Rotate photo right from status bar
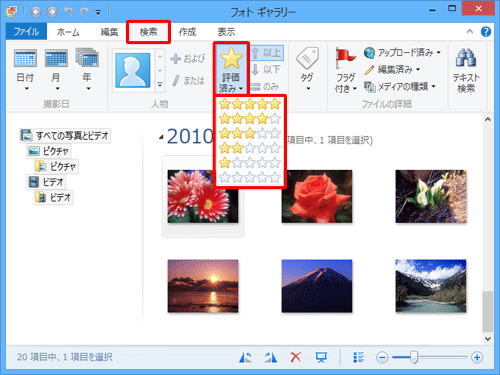500x375 pixels. [271, 357]
